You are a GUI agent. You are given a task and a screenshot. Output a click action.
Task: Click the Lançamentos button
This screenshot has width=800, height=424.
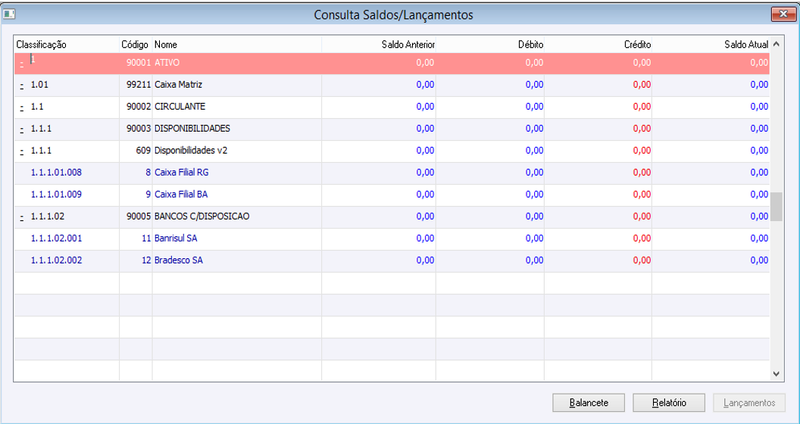coord(749,403)
